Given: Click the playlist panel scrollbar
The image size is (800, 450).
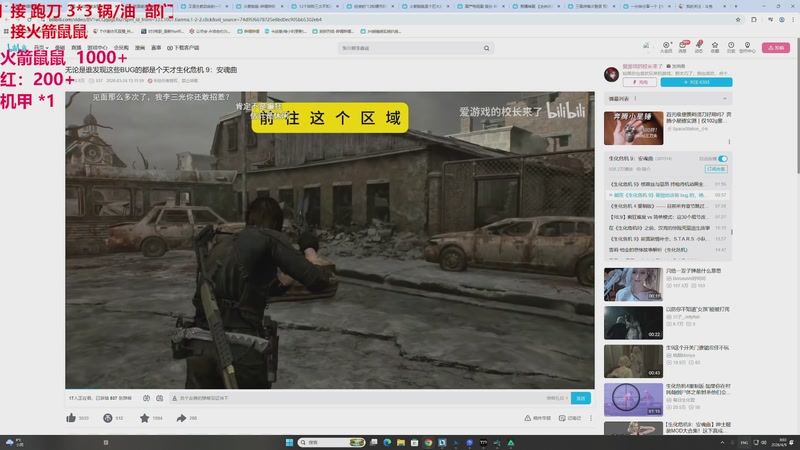Looking at the screenshot, I should (732, 232).
